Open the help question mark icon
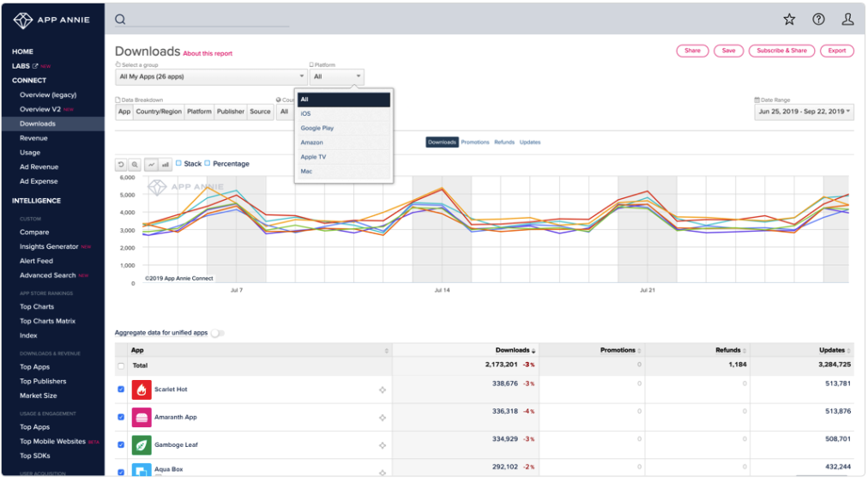Viewport: 868px width, 483px height. 818,20
